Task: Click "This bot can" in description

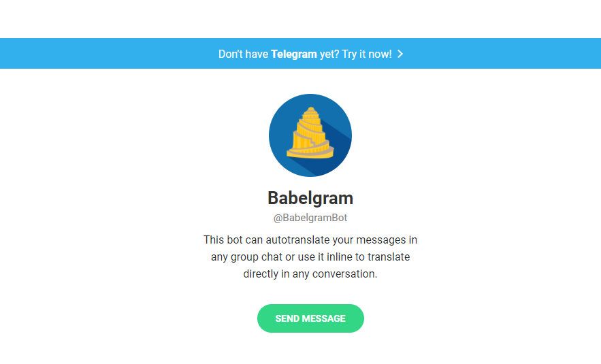Action: [x=233, y=240]
